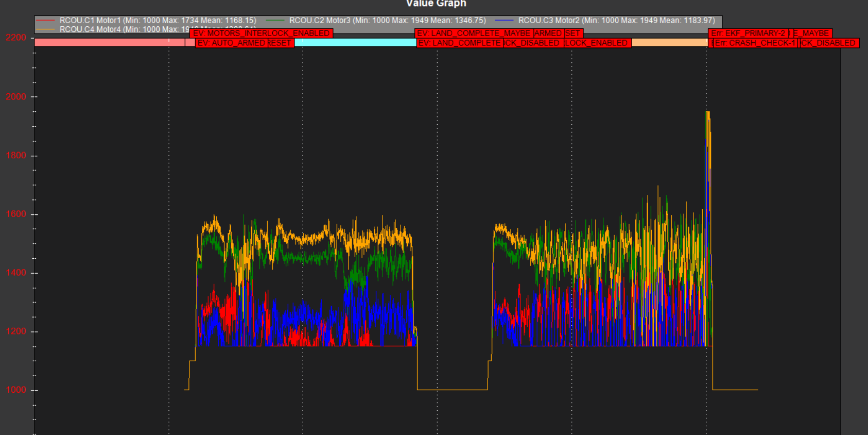The height and width of the screenshot is (435, 868).
Task: Click the 2000 Y-axis label
Action: pos(15,97)
